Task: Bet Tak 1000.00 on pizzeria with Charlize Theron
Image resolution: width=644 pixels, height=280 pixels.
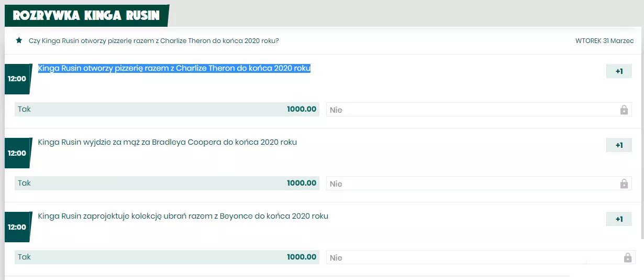Action: [167, 109]
